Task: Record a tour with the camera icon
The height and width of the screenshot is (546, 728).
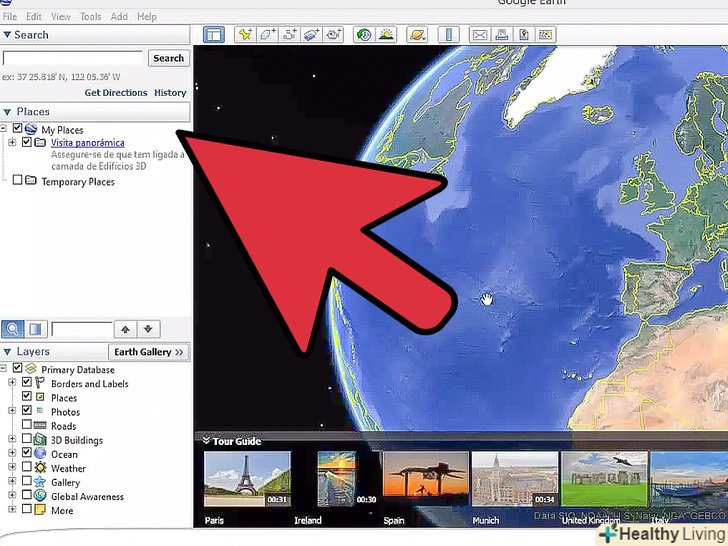Action: [x=333, y=35]
